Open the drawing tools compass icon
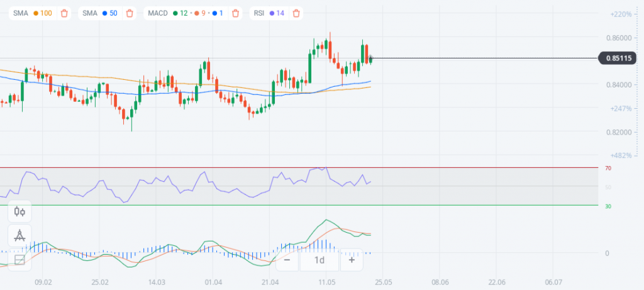 (19, 236)
